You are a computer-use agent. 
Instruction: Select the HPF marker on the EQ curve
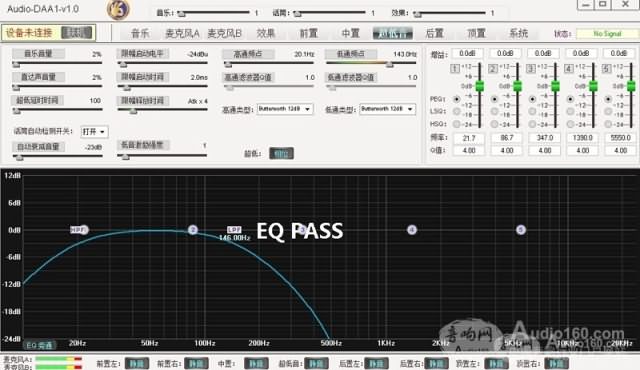click(x=78, y=230)
